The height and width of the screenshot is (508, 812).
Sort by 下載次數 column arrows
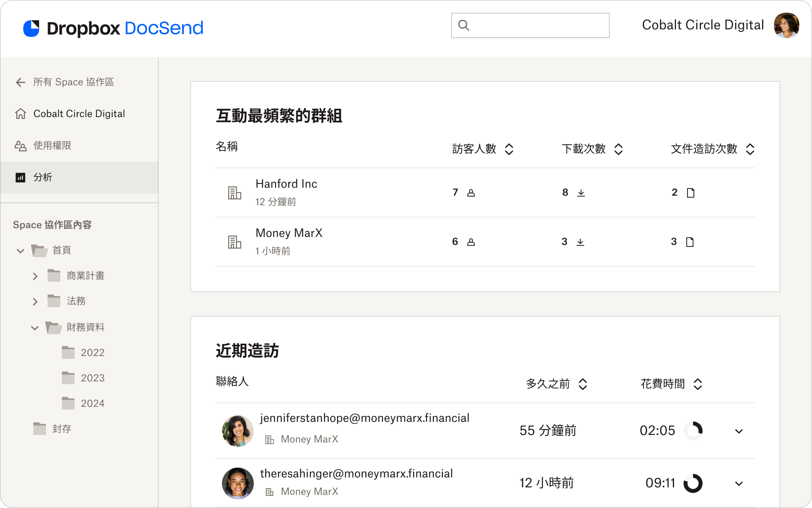point(619,149)
